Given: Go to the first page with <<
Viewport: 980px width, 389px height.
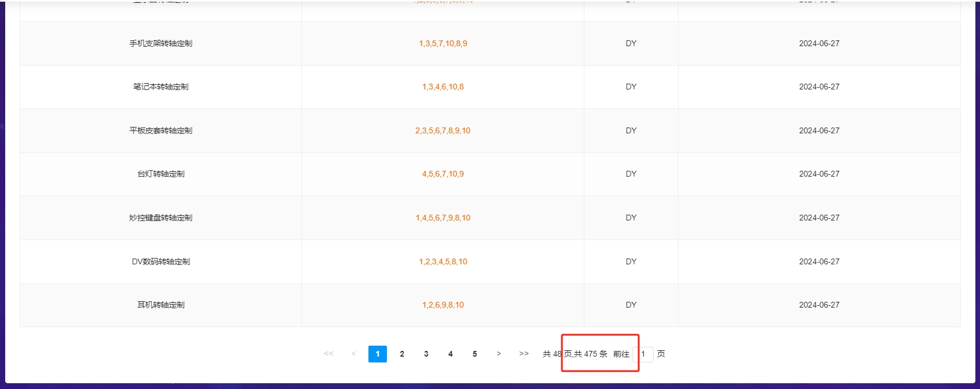Looking at the screenshot, I should coord(329,354).
